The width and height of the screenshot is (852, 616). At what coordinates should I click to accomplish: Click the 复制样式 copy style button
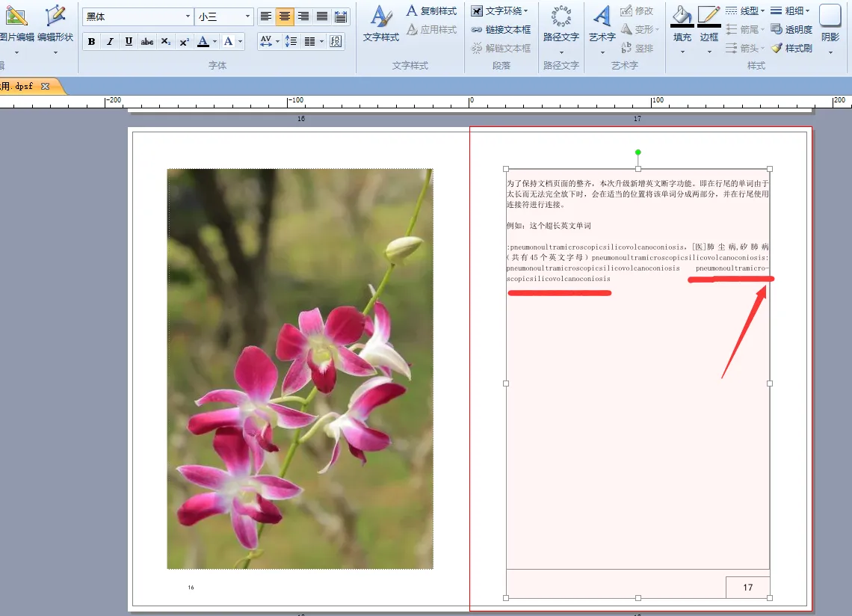click(x=432, y=10)
